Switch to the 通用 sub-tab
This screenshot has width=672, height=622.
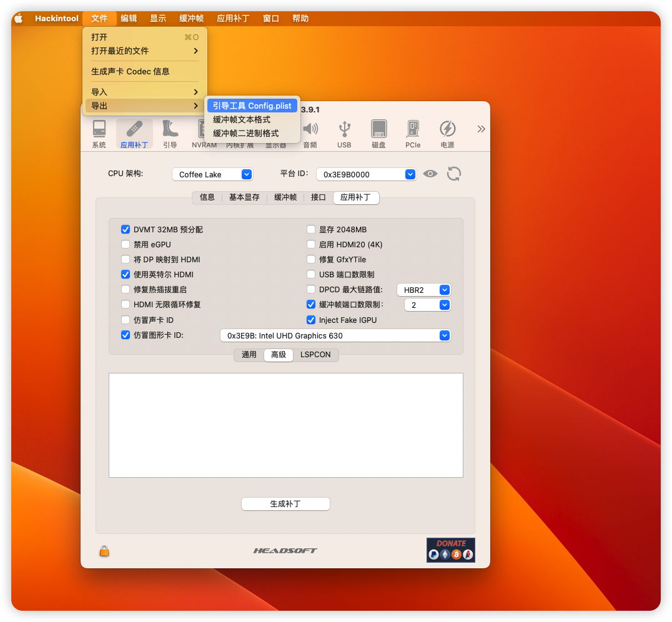click(249, 355)
